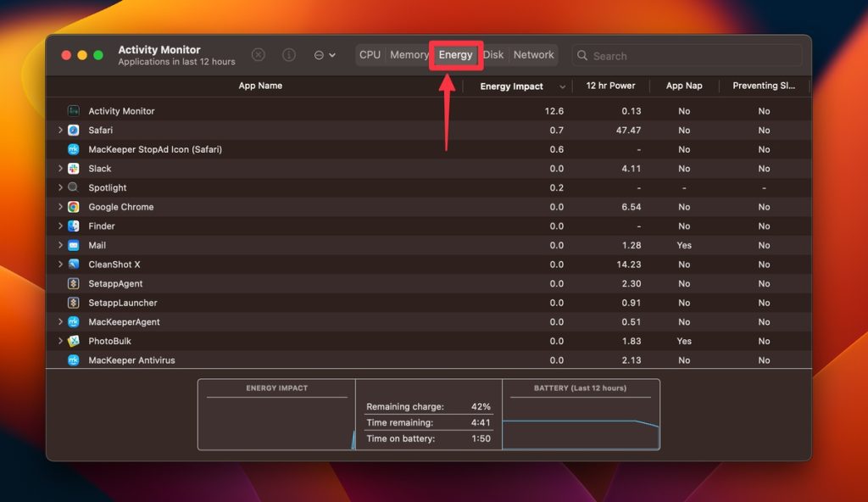Switch to the CPU tab
This screenshot has height=502, width=868.
click(x=370, y=55)
